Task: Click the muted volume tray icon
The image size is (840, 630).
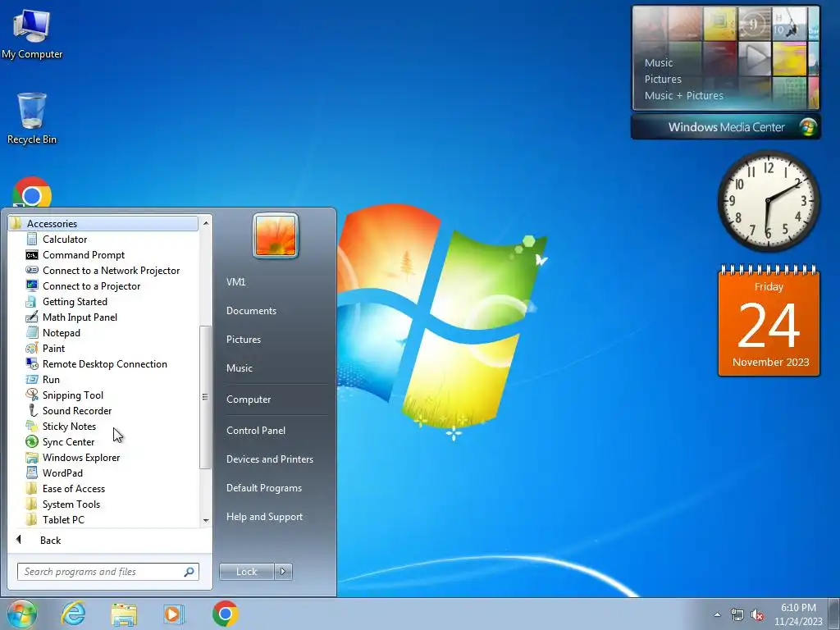Action: (757, 615)
